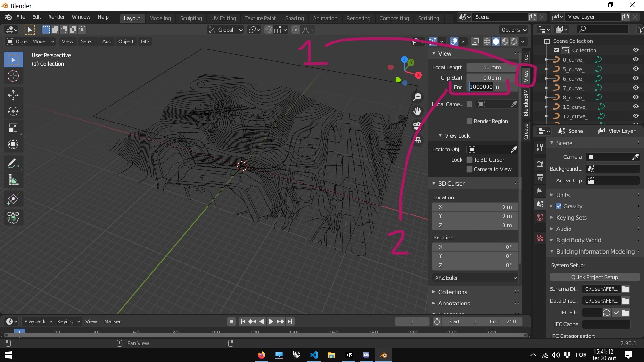Switch to the Shading workspace tab
Image resolution: width=644 pixels, height=362 pixels.
(294, 18)
